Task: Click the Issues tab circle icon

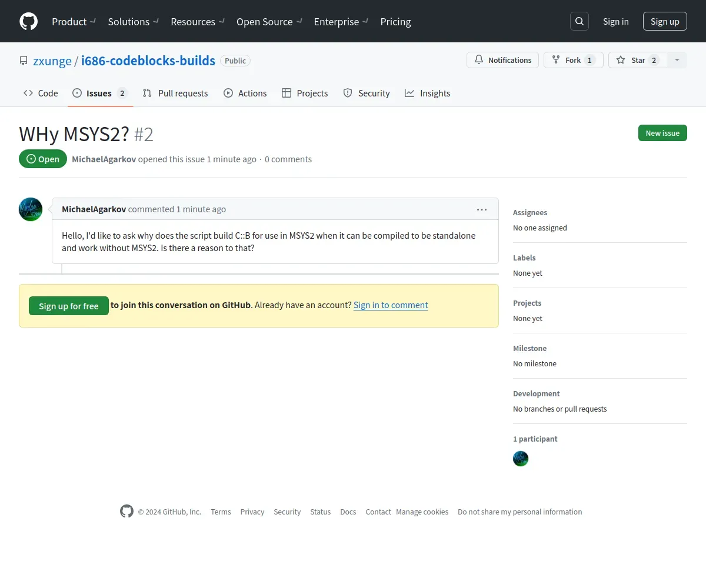Action: coord(77,93)
